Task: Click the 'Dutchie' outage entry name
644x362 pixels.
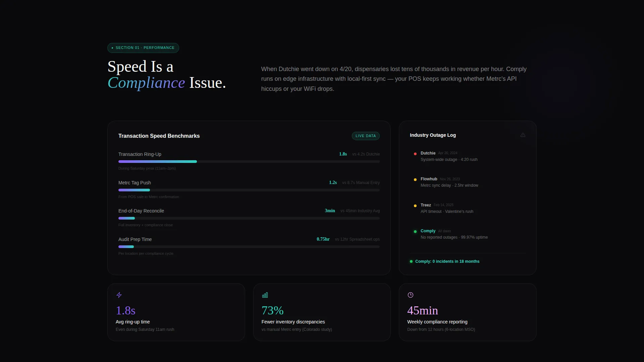Action: pyautogui.click(x=428, y=153)
